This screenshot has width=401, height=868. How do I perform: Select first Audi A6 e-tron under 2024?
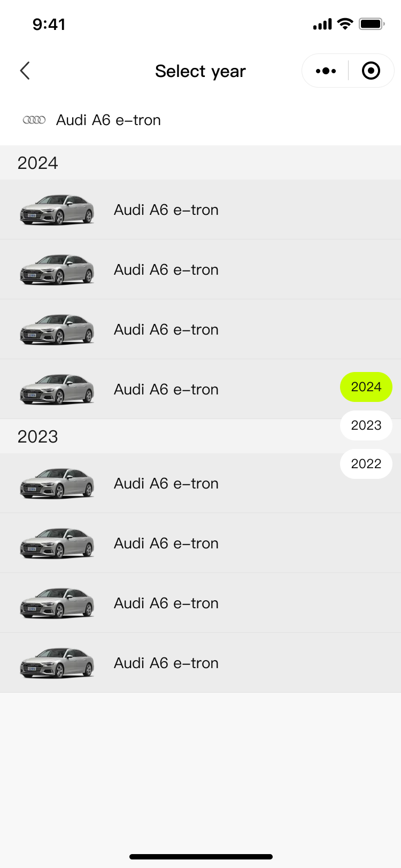coord(166,210)
